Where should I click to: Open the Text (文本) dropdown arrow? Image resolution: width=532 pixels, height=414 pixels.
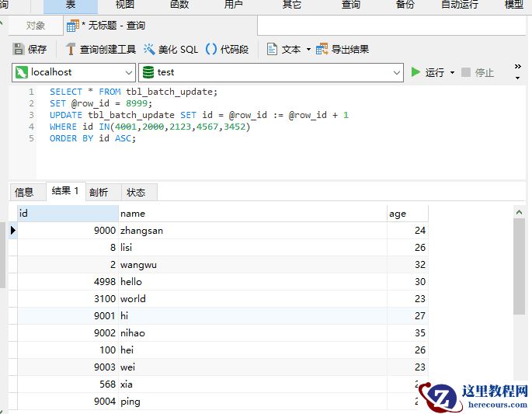pos(308,49)
